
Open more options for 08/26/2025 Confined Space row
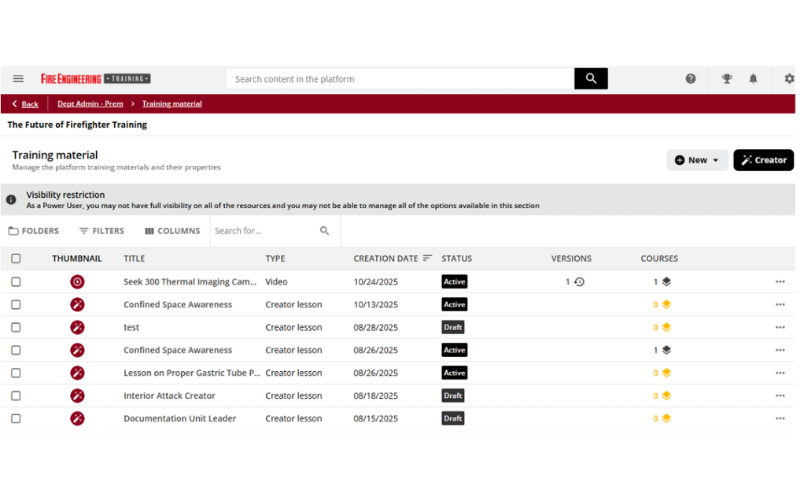click(x=780, y=350)
